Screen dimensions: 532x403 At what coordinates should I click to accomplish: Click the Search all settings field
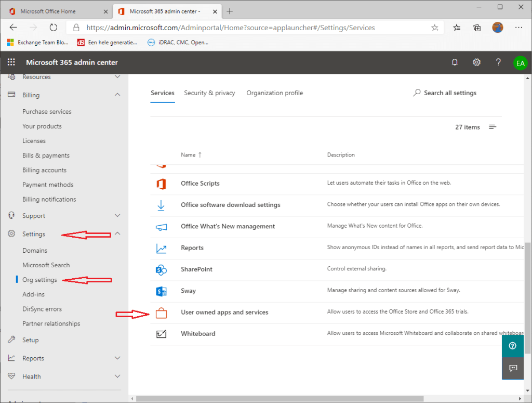click(445, 93)
